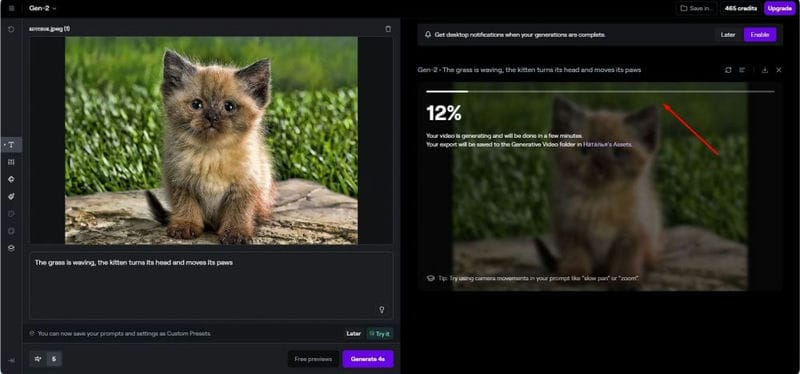Select the Text prompt tool in the sidebar
The height and width of the screenshot is (374, 800).
tap(11, 145)
